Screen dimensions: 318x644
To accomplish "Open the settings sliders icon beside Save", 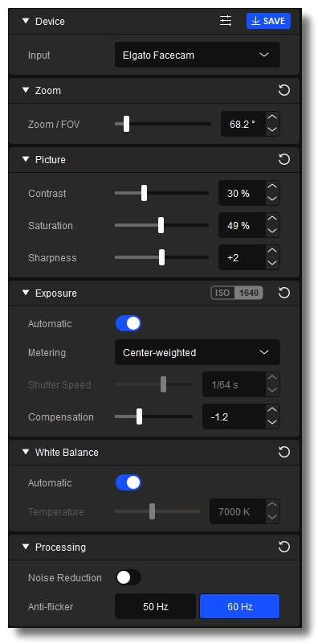I will coord(226,21).
